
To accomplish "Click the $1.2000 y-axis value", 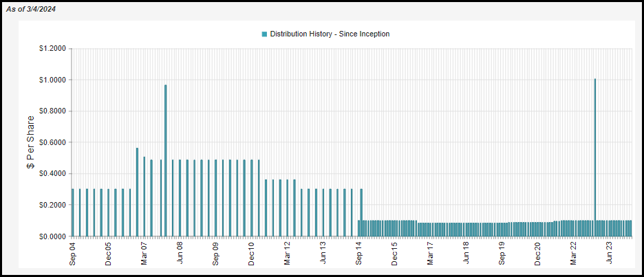I will pos(54,48).
